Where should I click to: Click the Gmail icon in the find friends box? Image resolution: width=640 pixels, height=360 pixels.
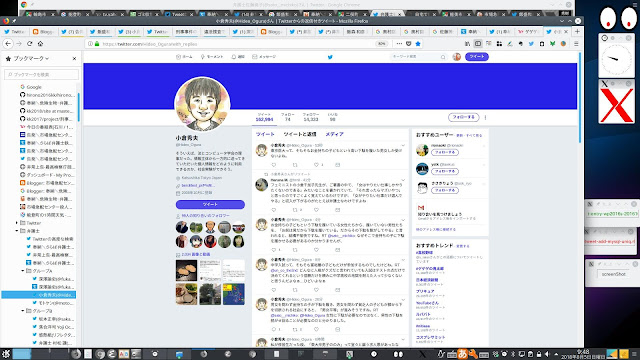421,208
